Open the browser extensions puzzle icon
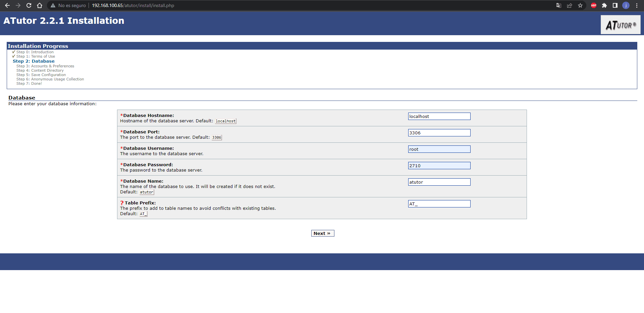The width and height of the screenshot is (644, 313). (x=604, y=5)
